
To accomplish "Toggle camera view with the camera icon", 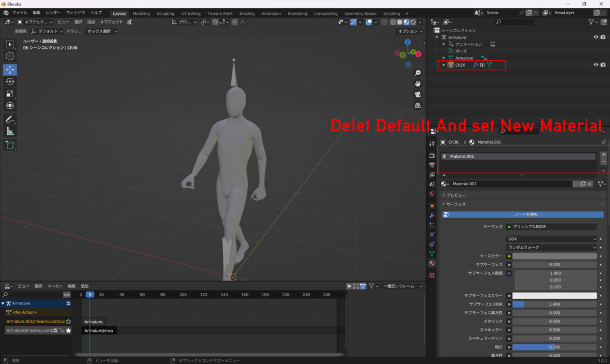I will (x=418, y=94).
